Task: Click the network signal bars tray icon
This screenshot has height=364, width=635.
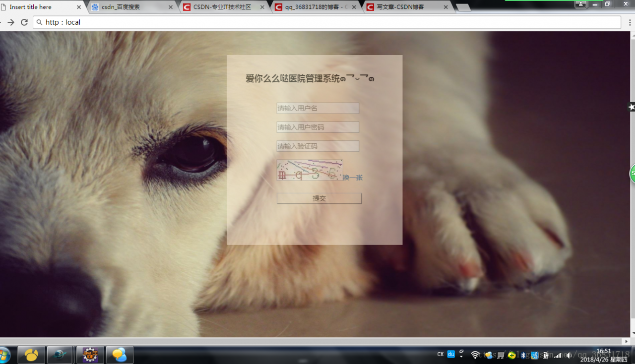Action: [558, 355]
